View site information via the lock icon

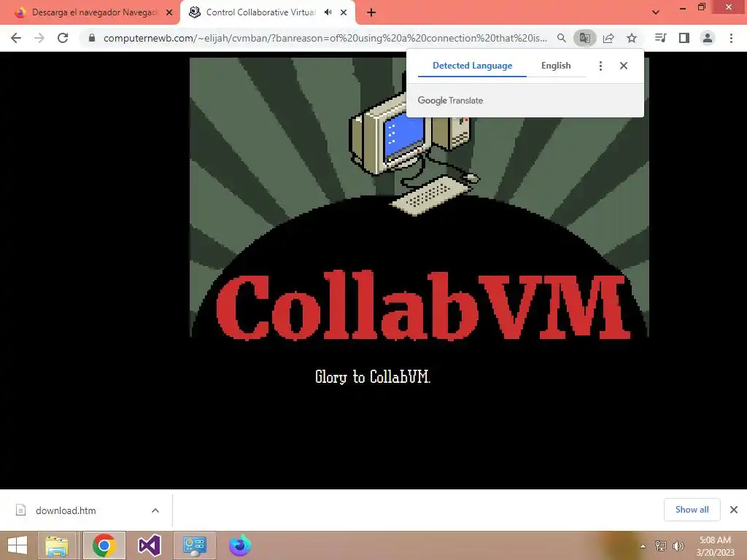[x=92, y=38]
